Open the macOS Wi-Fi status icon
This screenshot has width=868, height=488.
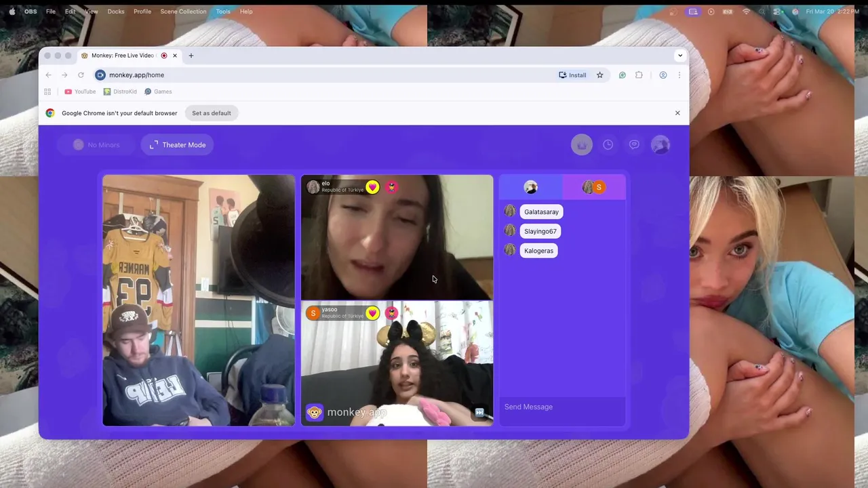(746, 12)
